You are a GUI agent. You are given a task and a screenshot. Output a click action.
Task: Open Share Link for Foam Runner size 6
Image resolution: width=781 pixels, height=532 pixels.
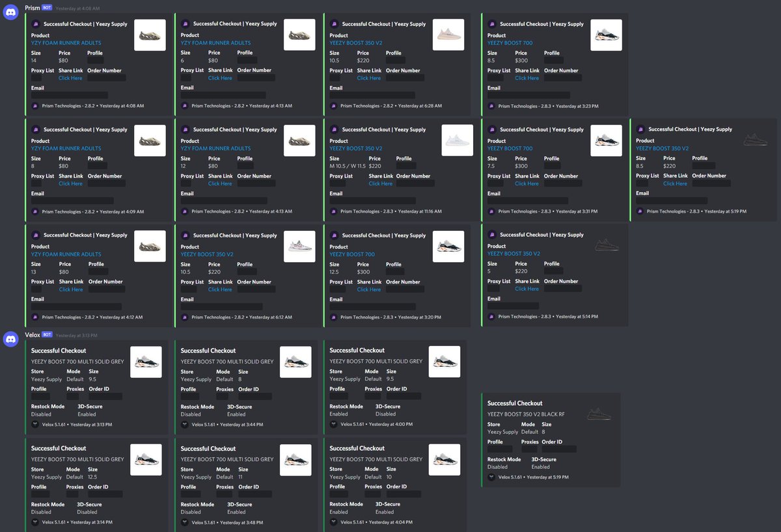point(220,77)
